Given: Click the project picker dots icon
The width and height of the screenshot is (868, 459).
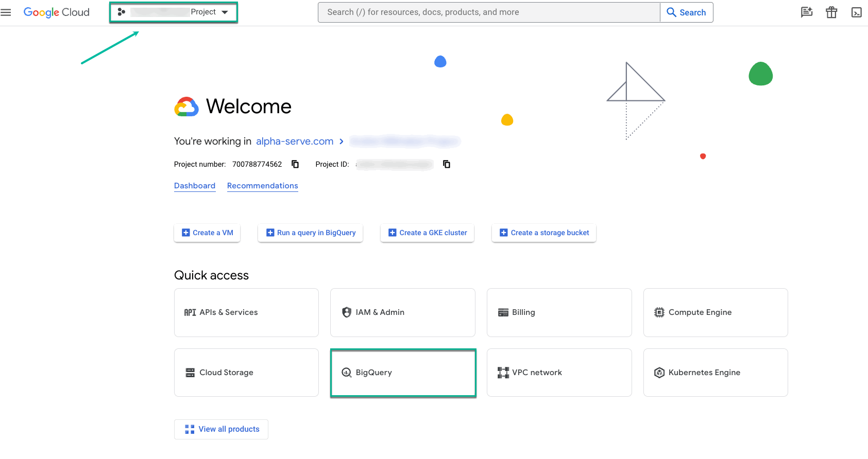Looking at the screenshot, I should pyautogui.click(x=122, y=12).
